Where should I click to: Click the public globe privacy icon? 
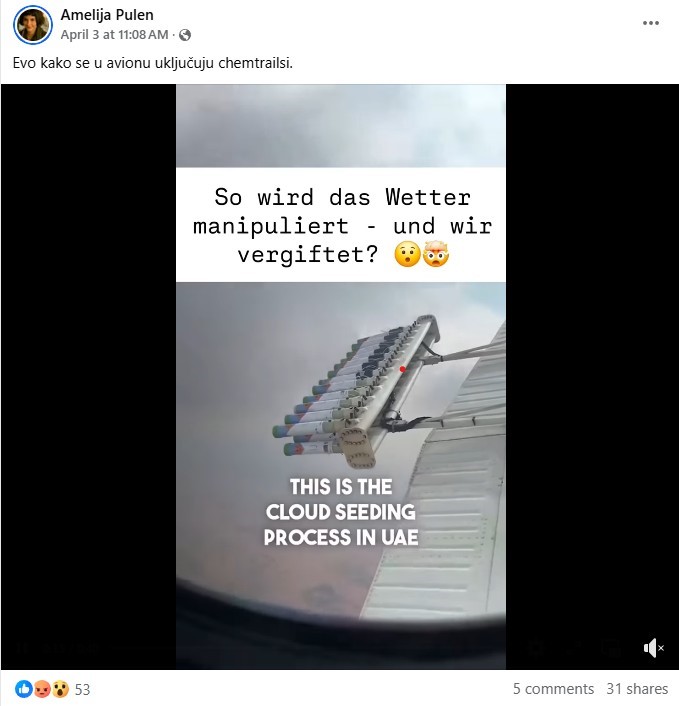coord(185,35)
